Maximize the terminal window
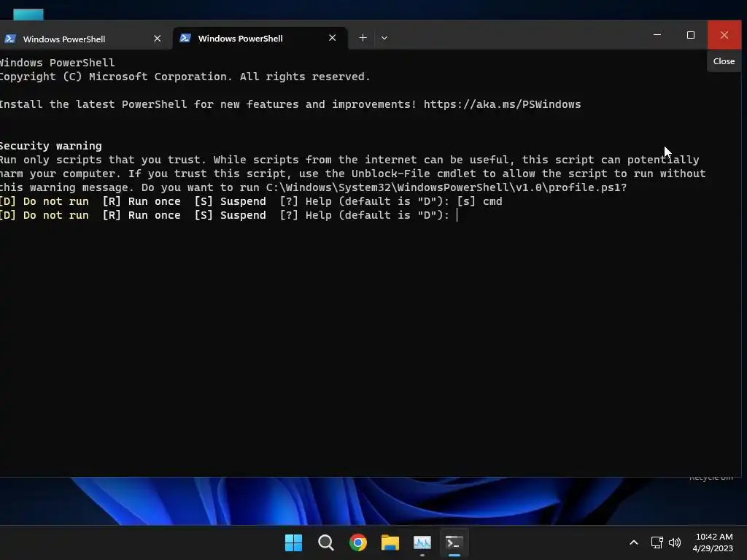 coord(690,35)
